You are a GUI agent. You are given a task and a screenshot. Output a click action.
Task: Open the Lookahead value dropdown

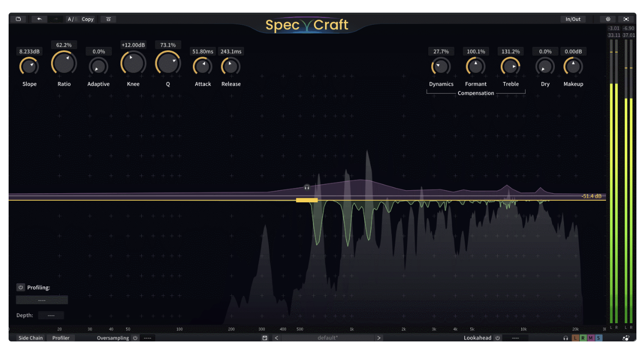[x=515, y=338]
